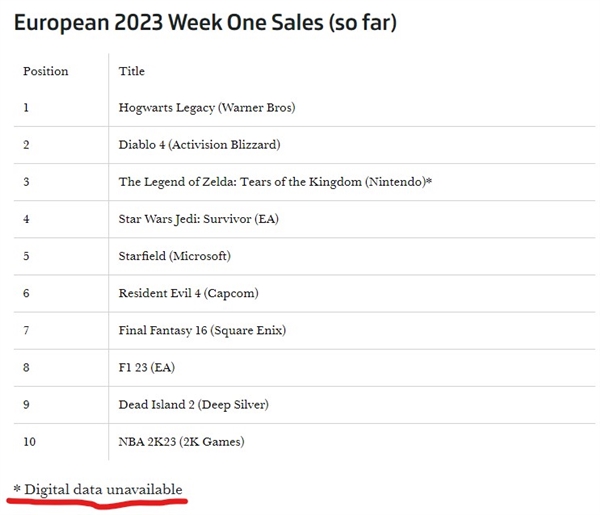This screenshot has height=515, width=600.
Task: Click position number 3 cell
Action: [x=26, y=182]
